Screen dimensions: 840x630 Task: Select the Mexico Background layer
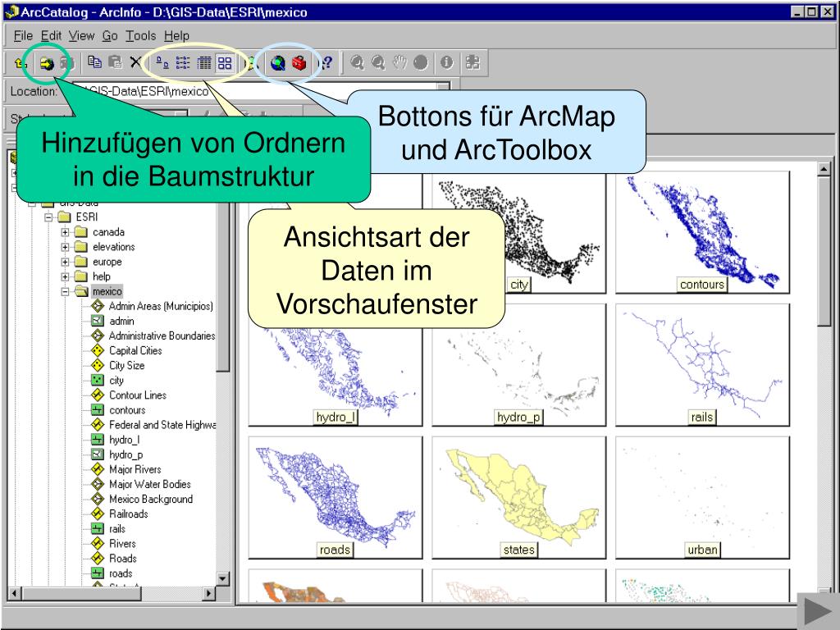click(x=151, y=500)
